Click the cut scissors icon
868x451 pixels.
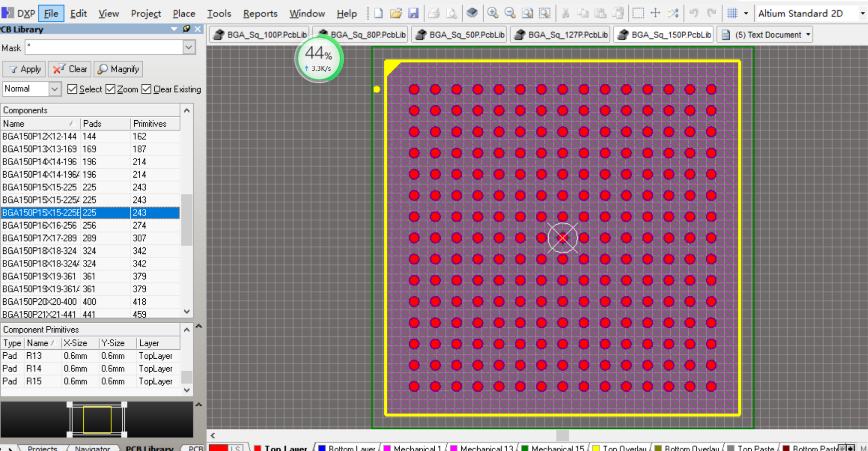(x=566, y=13)
